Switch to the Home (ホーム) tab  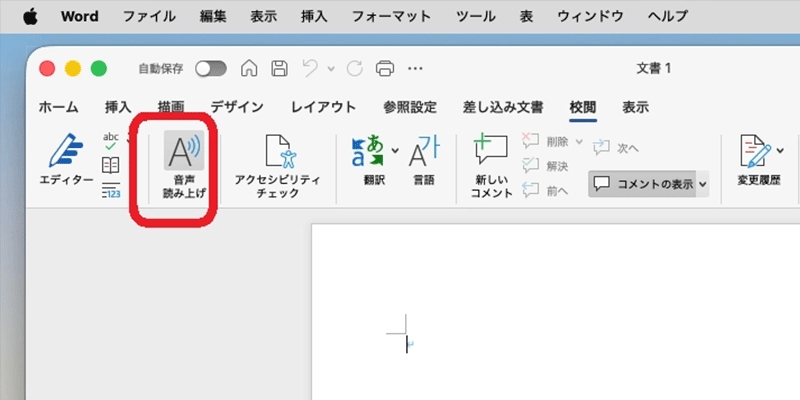tap(59, 107)
